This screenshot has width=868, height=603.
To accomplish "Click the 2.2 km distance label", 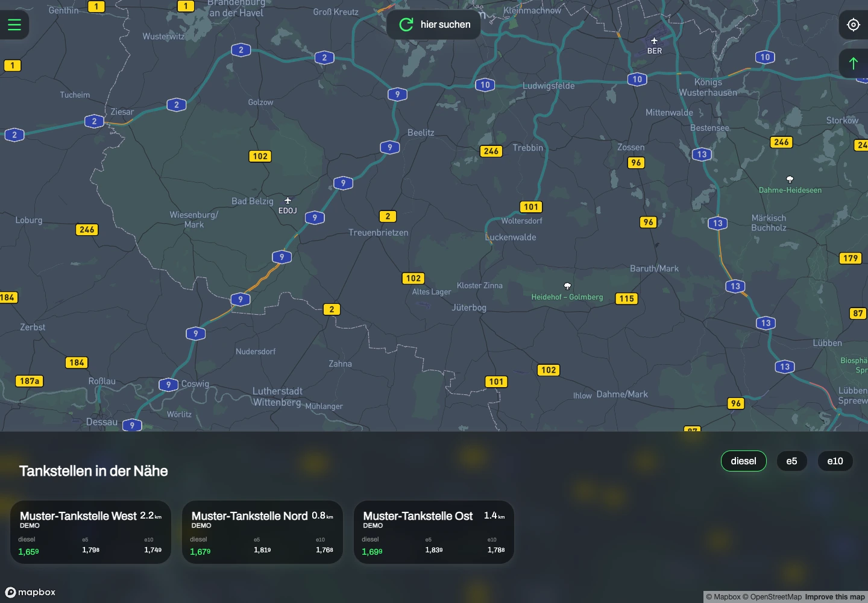I will tap(151, 516).
